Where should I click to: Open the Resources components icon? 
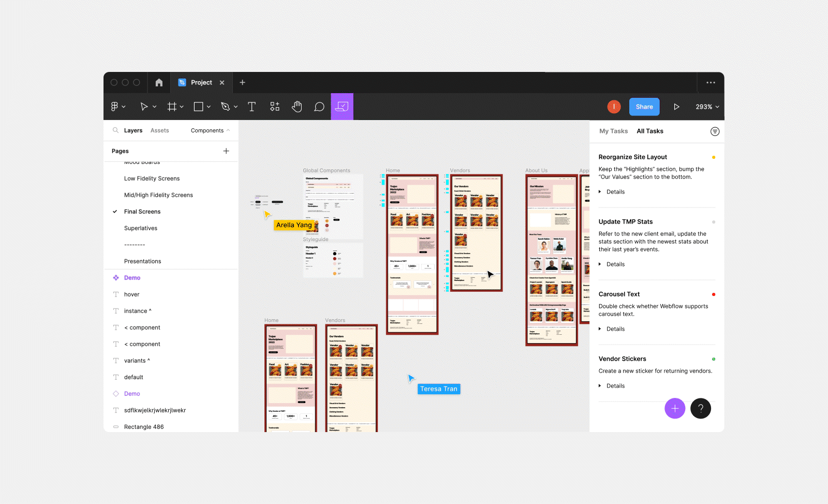[x=275, y=107]
